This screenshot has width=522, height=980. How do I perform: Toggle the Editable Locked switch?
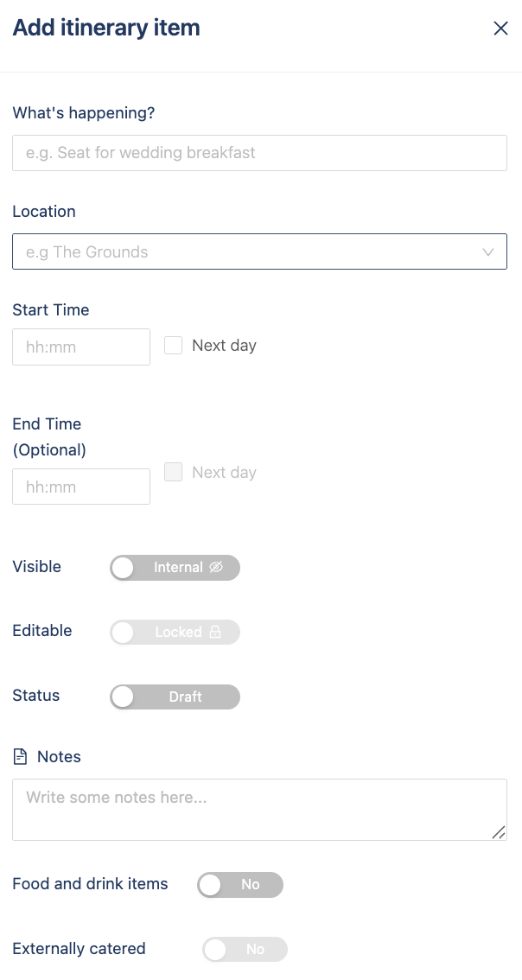point(175,632)
